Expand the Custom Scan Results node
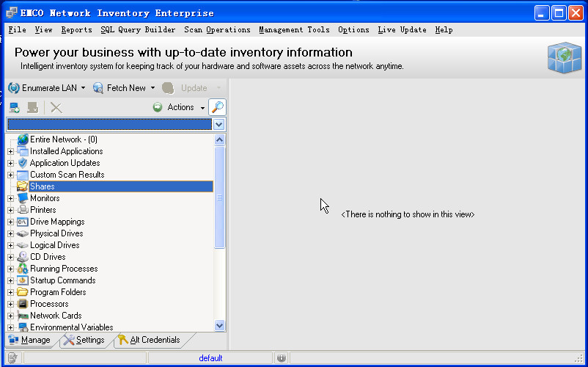 pyautogui.click(x=10, y=175)
